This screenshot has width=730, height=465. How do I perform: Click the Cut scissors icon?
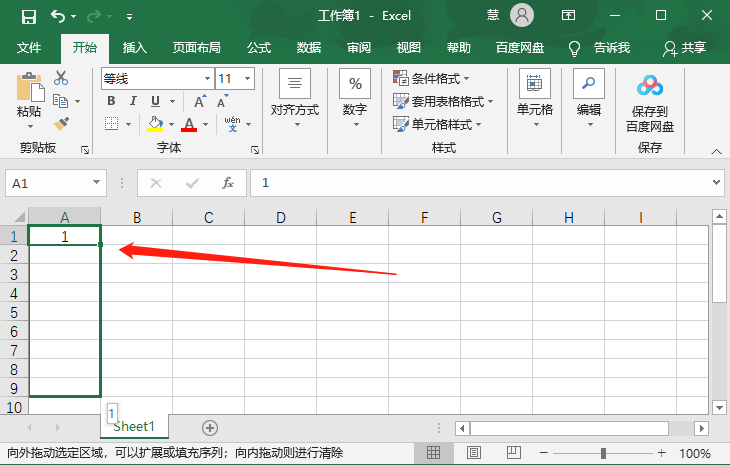pos(61,78)
